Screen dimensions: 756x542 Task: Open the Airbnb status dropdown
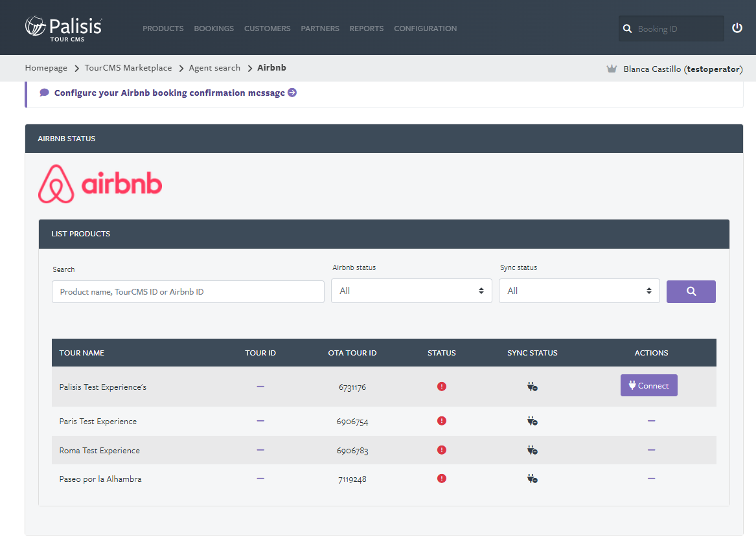pos(411,291)
